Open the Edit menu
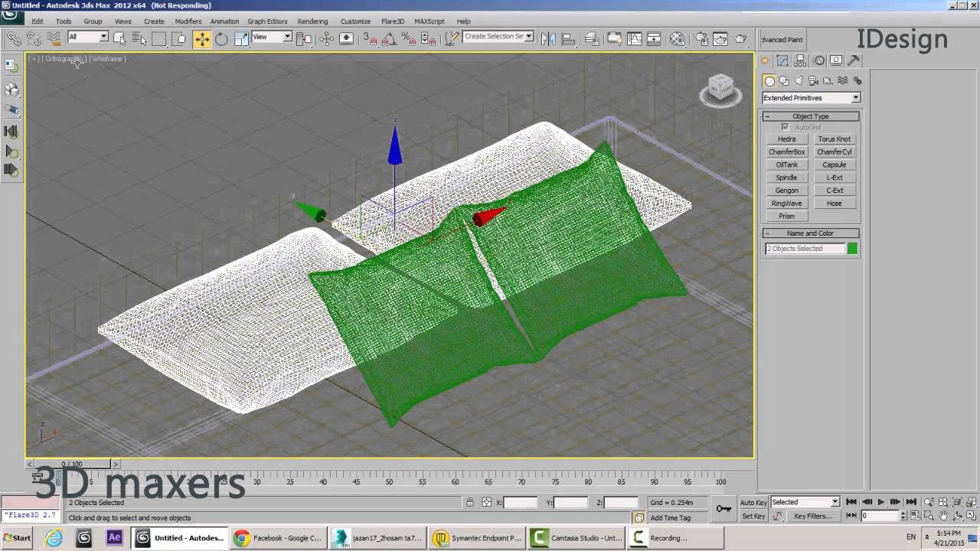This screenshot has width=980, height=551. [37, 21]
